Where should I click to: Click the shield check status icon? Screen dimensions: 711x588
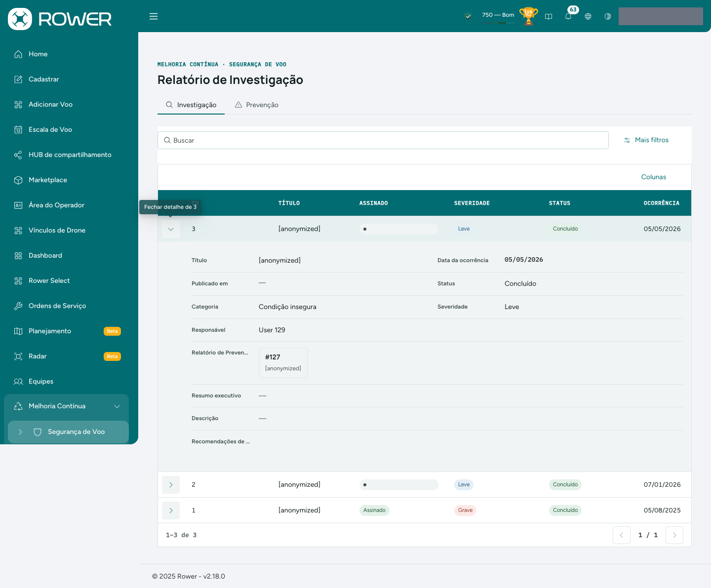(x=468, y=16)
